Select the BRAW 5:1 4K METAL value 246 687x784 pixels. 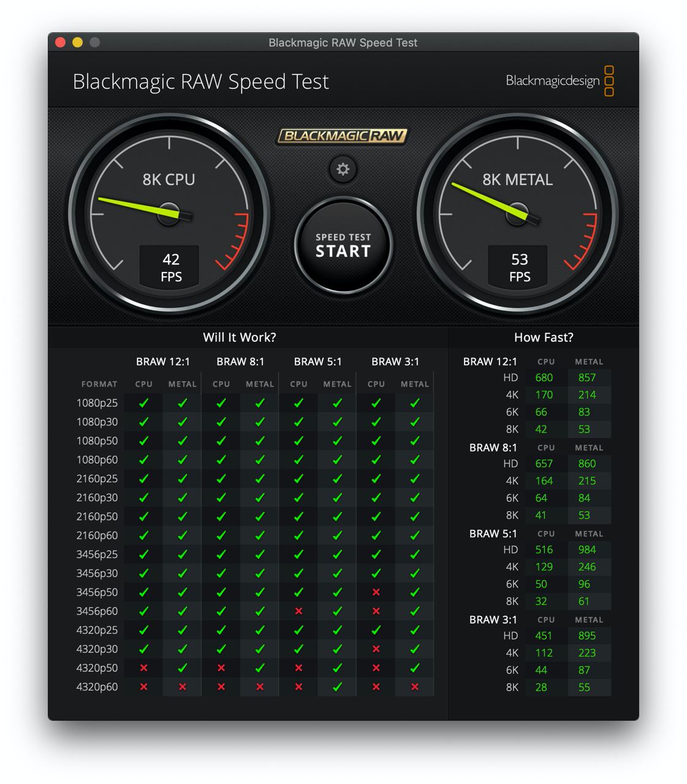pos(587,567)
